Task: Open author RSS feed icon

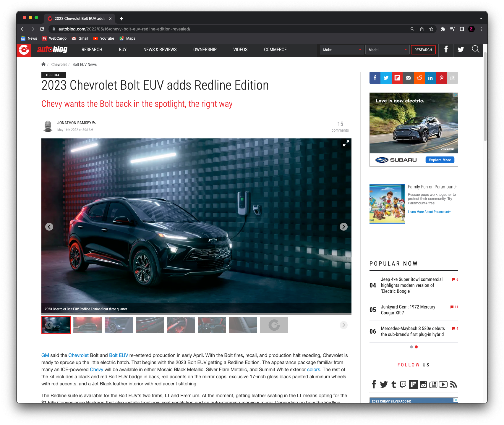Action: [94, 123]
